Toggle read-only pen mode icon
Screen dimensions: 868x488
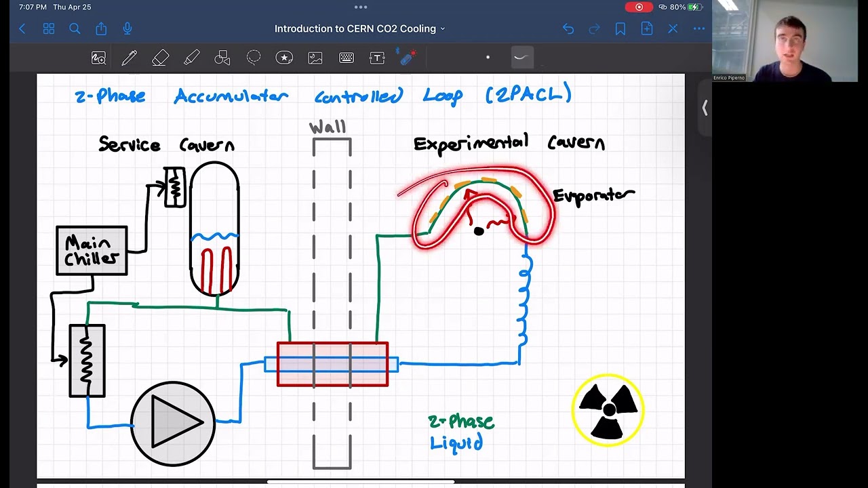[673, 28]
